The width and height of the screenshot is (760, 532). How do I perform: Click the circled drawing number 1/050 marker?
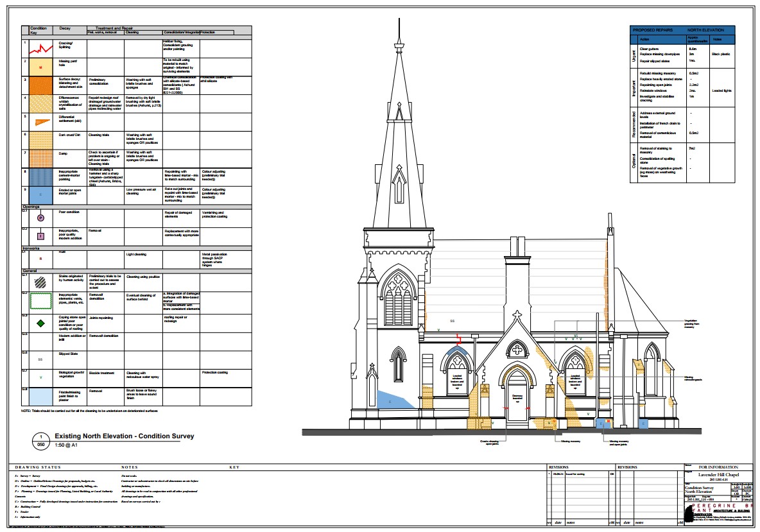pyautogui.click(x=40, y=440)
